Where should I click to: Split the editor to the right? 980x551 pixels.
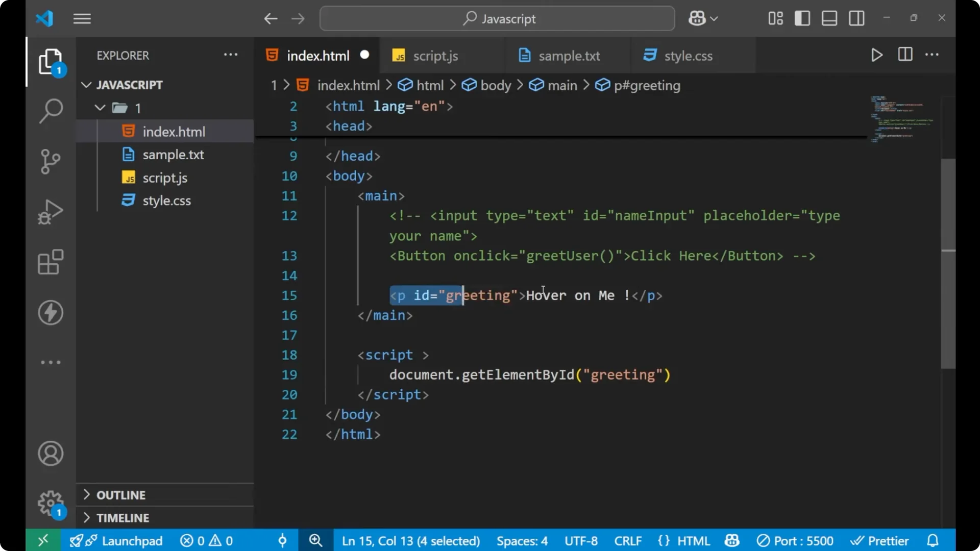905,55
